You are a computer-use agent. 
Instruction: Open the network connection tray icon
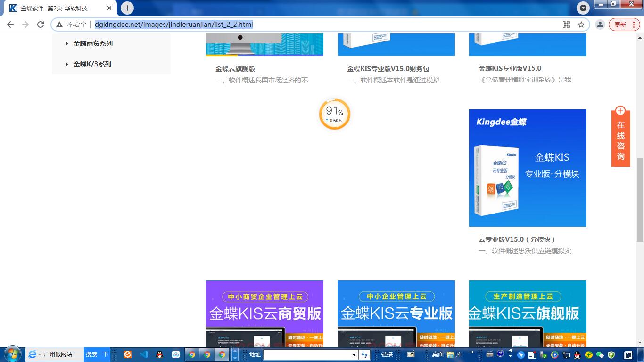point(566,355)
